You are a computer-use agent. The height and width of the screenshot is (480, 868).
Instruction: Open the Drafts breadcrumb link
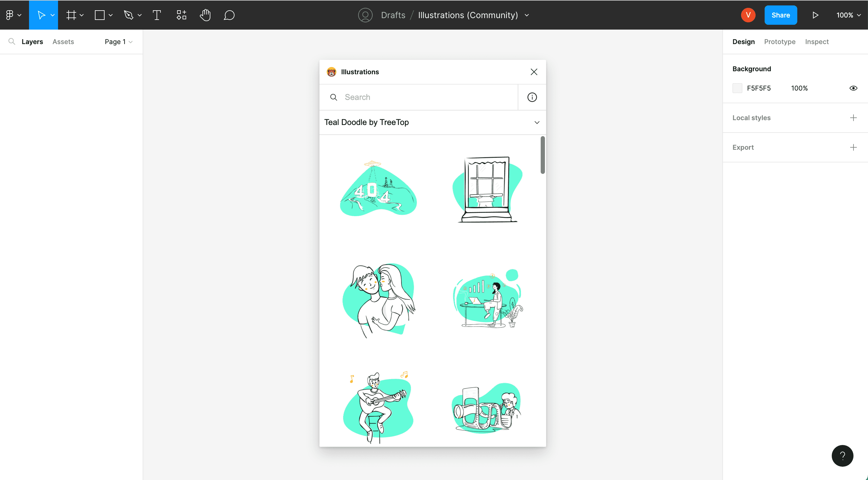click(x=393, y=15)
